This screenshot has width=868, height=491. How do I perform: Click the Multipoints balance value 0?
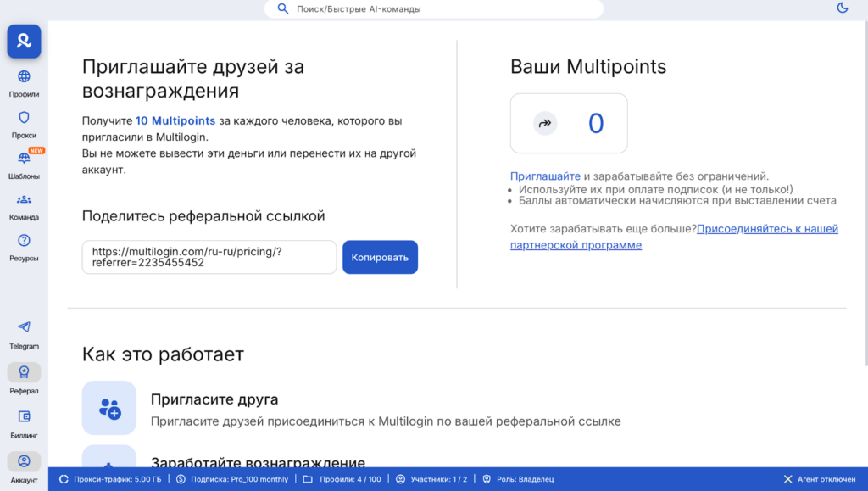click(596, 123)
